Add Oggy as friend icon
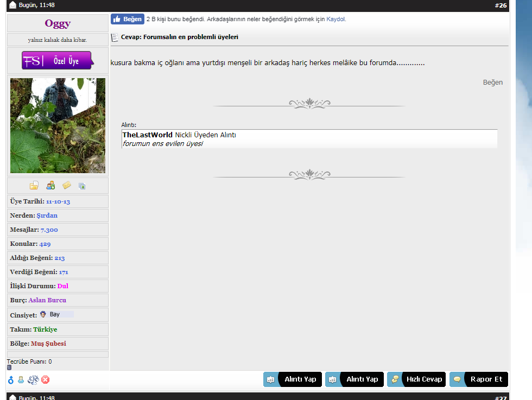 pos(50,185)
